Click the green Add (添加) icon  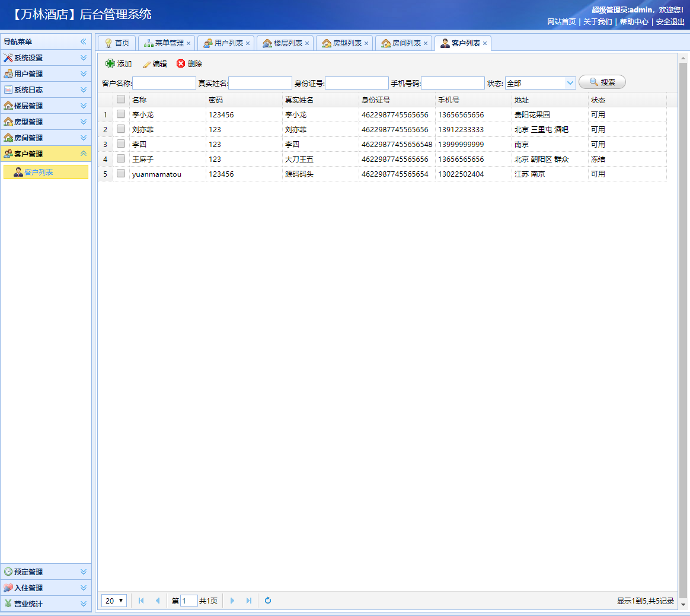tap(110, 63)
